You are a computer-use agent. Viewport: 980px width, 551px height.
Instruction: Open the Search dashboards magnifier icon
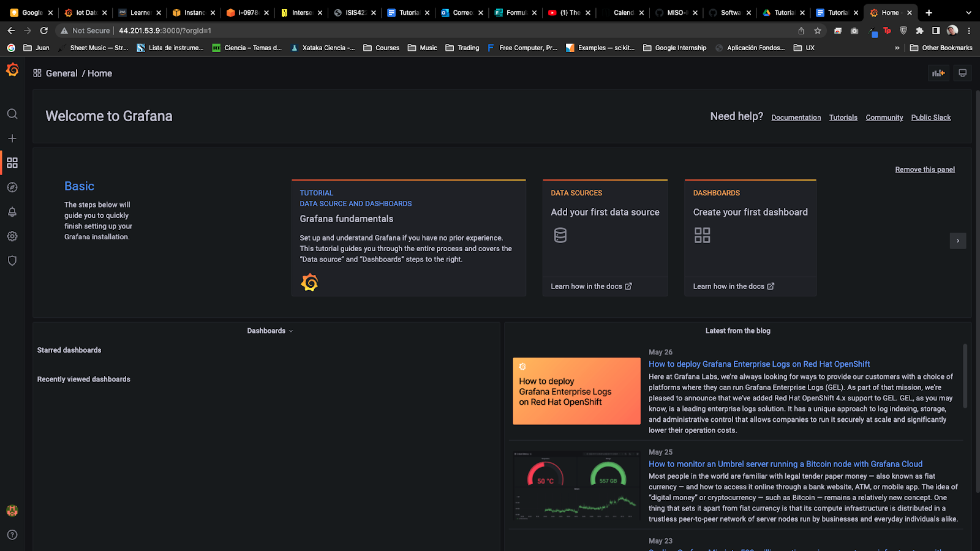(x=12, y=114)
